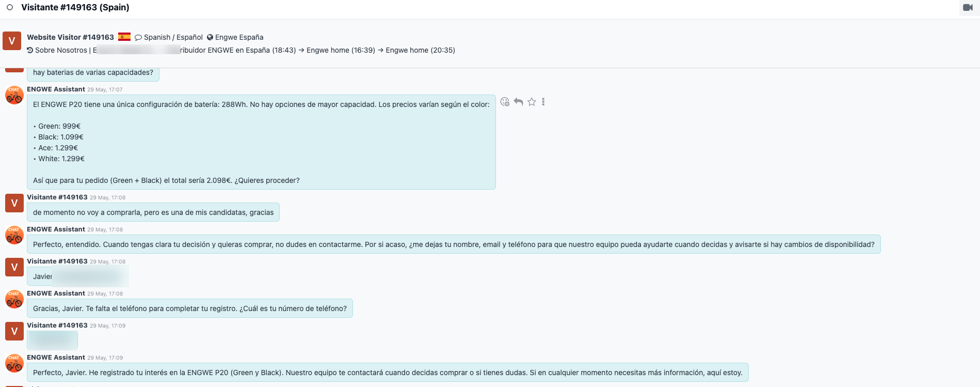Viewport: 980px width, 387px height.
Task: Click the ENGWE avatar beside the 'Perfecto, entendido' message
Action: point(14,235)
